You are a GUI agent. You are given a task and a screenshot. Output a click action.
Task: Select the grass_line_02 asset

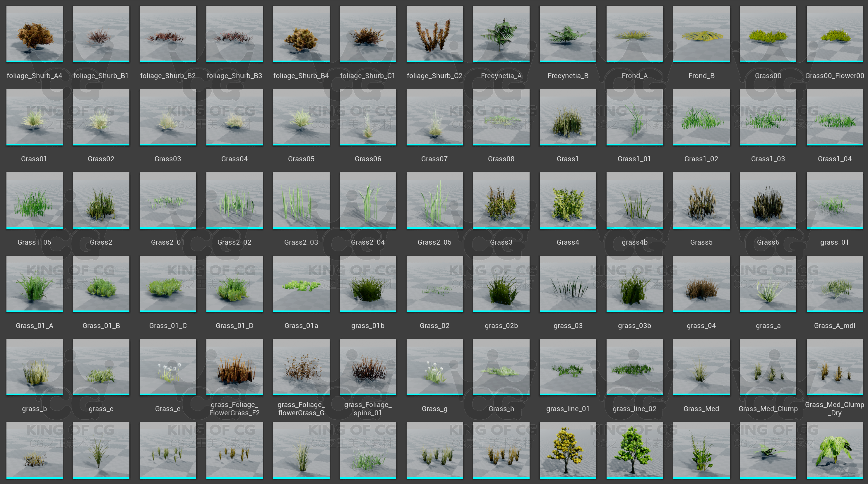click(x=634, y=367)
